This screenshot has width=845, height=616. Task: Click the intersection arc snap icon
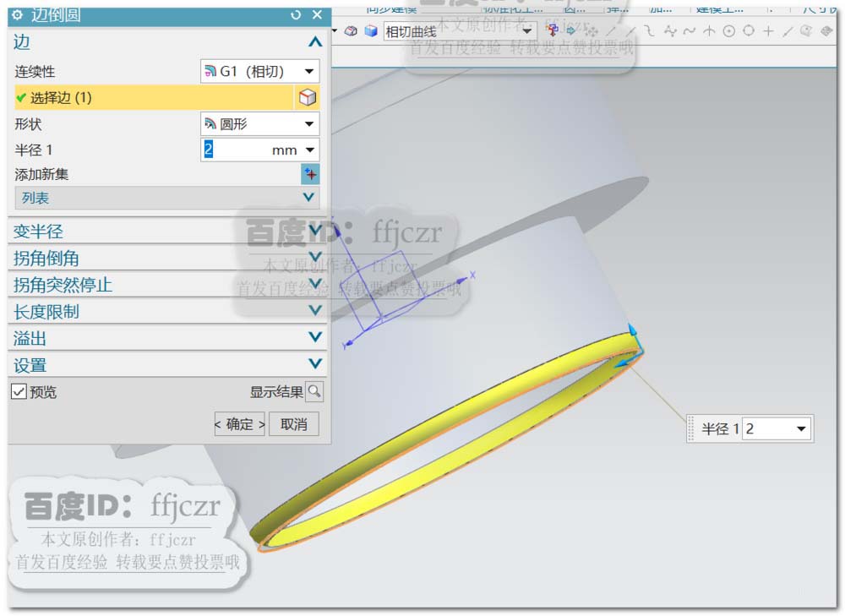[x=709, y=31]
